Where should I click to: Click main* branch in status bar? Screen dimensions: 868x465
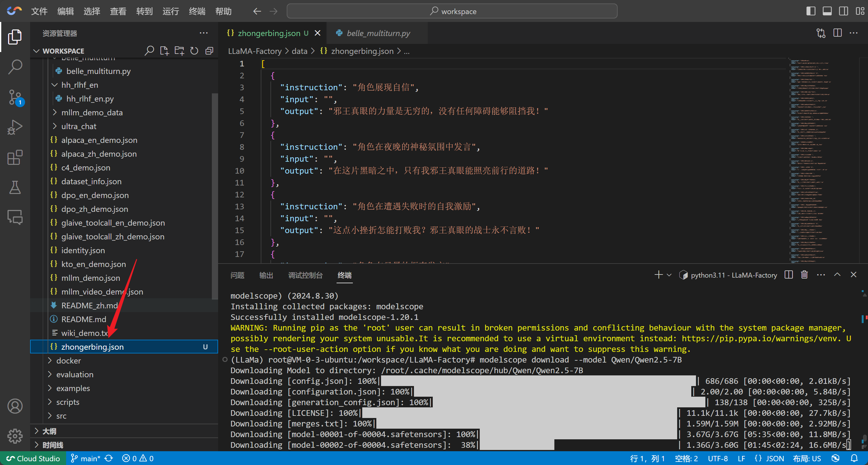(86, 458)
